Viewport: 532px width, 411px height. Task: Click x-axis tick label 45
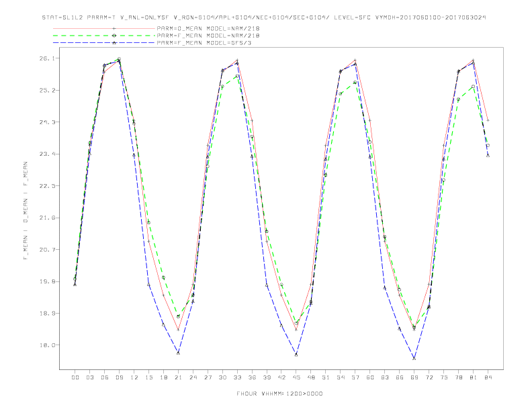296,377
